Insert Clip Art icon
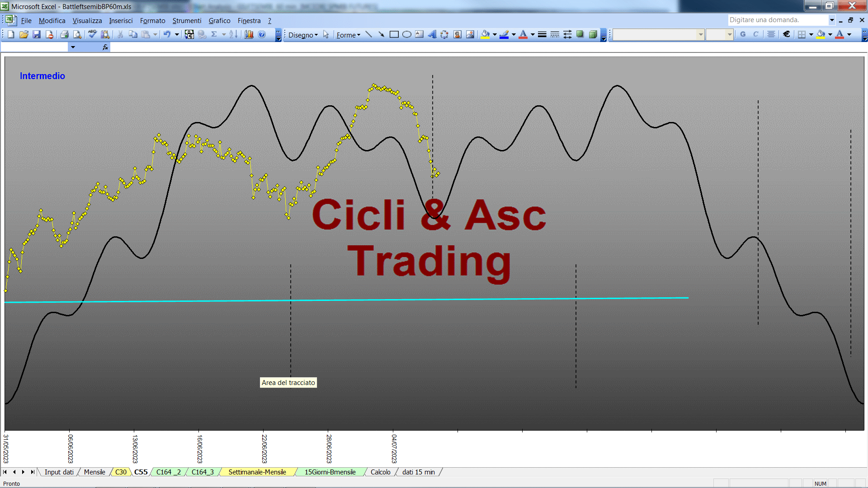868x488 pixels. [x=458, y=34]
